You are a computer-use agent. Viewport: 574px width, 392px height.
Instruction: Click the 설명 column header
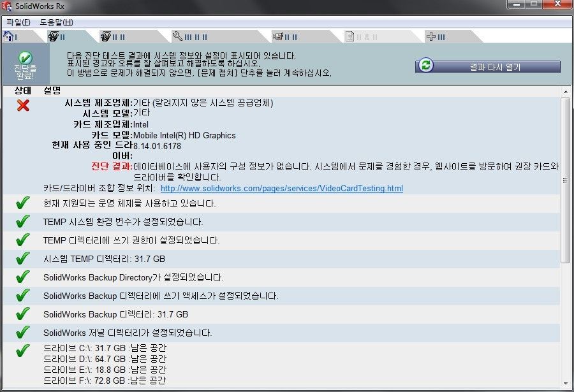point(52,91)
